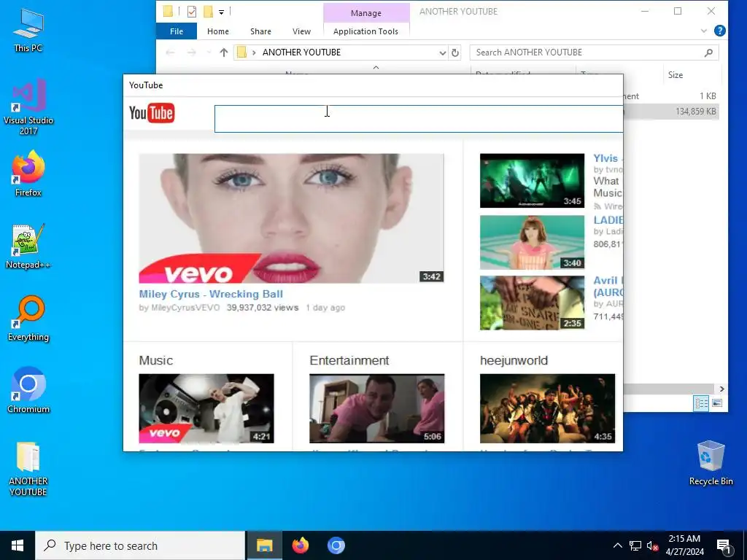Switch Explorer to Large icons view
The height and width of the screenshot is (560, 747).
pos(717,403)
